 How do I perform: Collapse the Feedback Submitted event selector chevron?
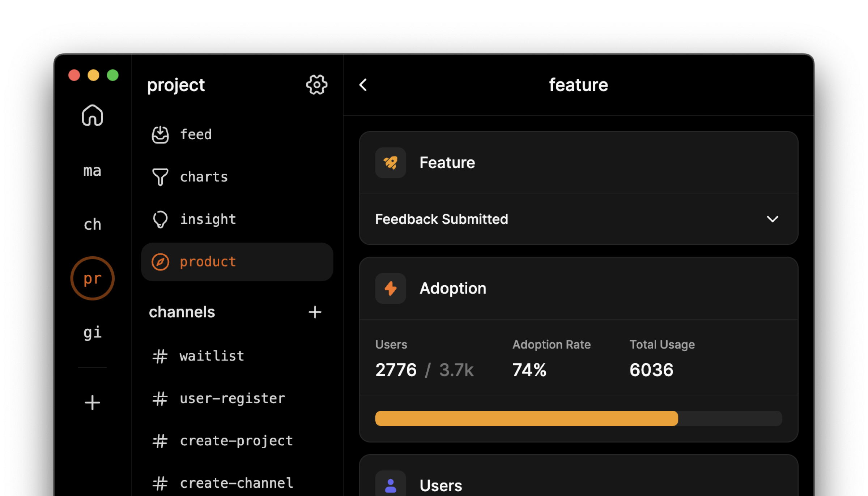pyautogui.click(x=773, y=219)
